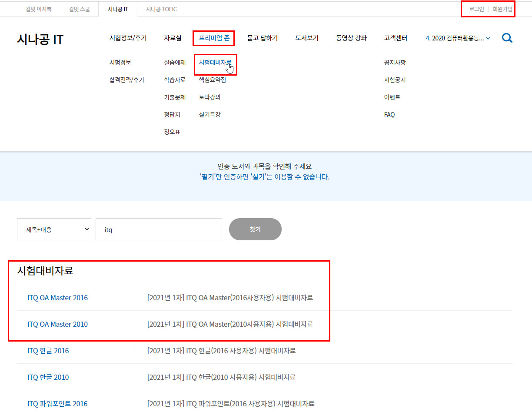The width and height of the screenshot is (532, 415).
Task: Go to 합격전략/후기 submenu item
Action: pos(126,80)
